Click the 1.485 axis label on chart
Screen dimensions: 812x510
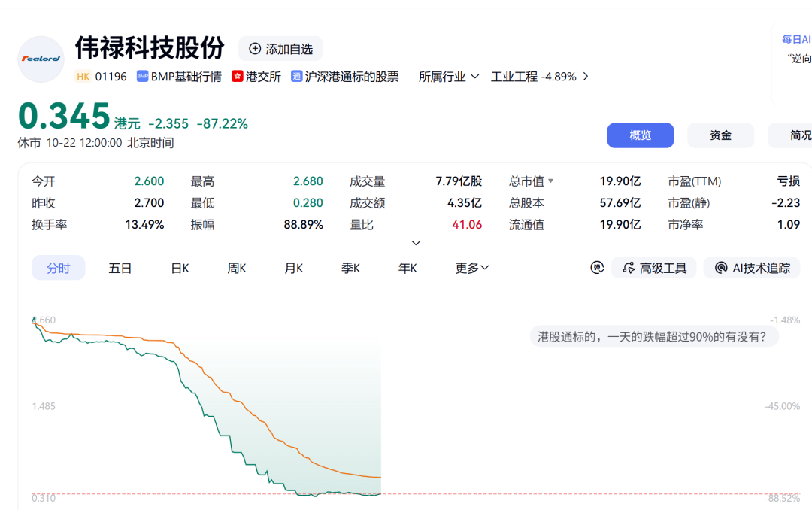(44, 406)
